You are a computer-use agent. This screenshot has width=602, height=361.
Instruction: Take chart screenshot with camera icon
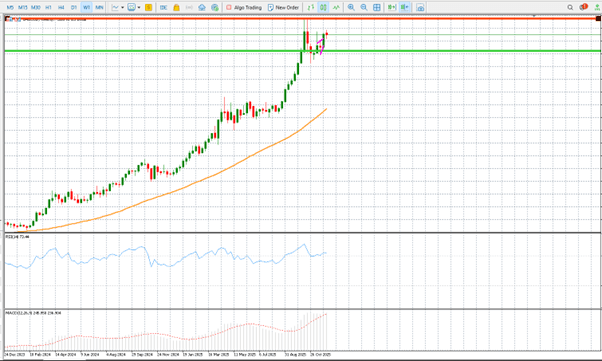coord(420,7)
